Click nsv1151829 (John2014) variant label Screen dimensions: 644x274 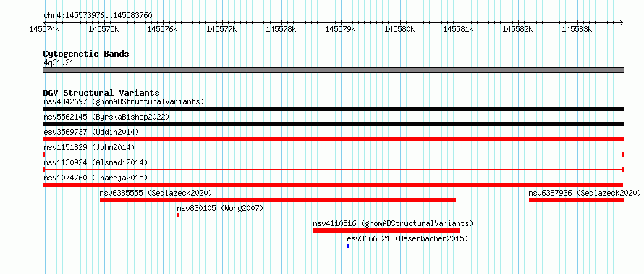pyautogui.click(x=89, y=147)
